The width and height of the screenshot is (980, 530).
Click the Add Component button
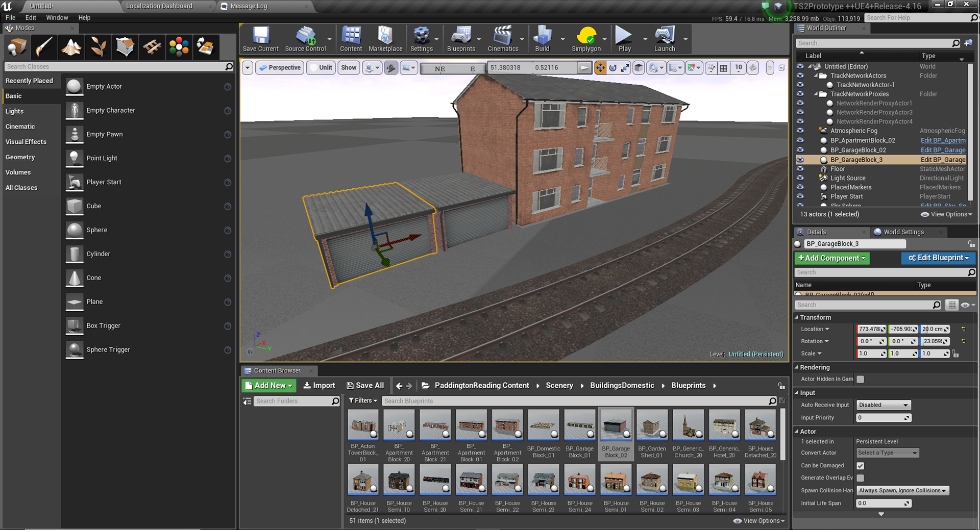(831, 258)
